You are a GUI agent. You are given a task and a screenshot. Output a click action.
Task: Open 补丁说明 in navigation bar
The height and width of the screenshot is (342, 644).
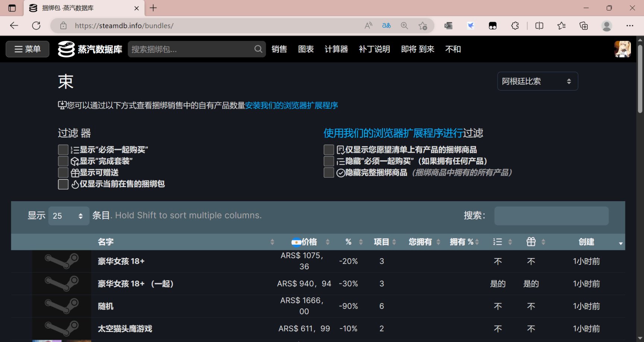pyautogui.click(x=374, y=49)
